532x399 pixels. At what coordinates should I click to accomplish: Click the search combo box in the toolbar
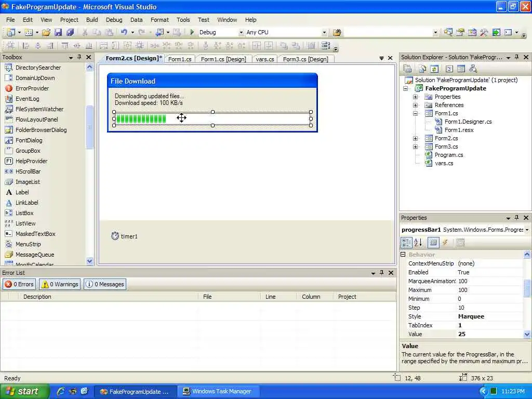point(391,32)
